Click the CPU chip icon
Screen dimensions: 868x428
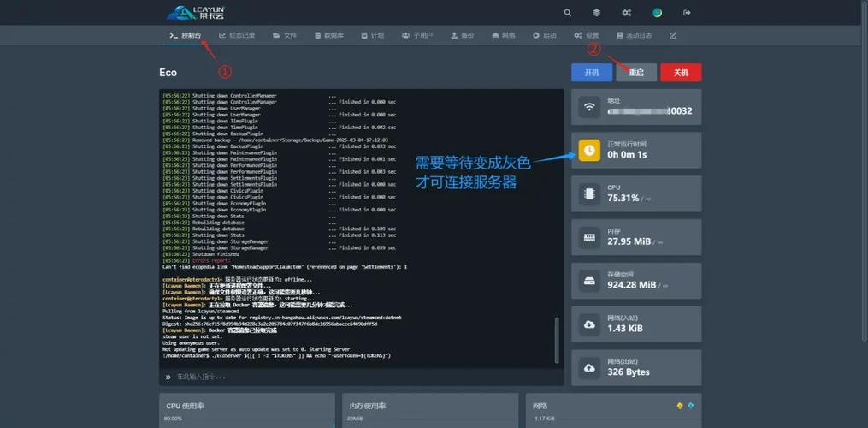[589, 193]
